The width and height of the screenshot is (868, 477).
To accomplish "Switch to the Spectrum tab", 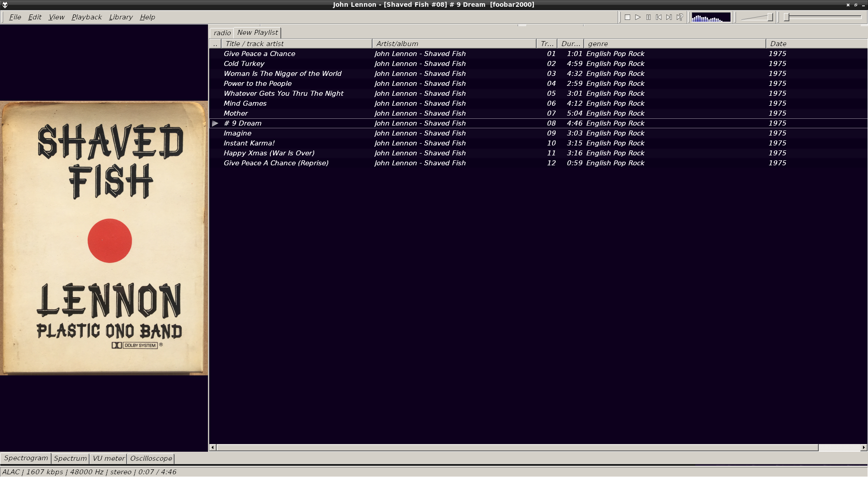I will coord(70,458).
